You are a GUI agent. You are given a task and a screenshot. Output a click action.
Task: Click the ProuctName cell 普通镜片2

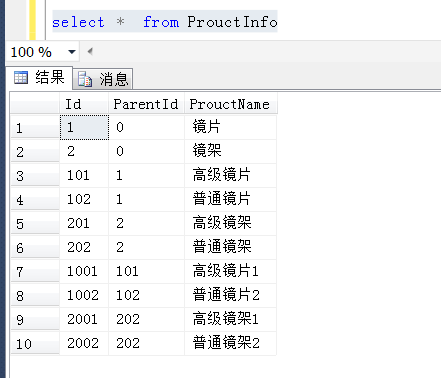click(230, 295)
